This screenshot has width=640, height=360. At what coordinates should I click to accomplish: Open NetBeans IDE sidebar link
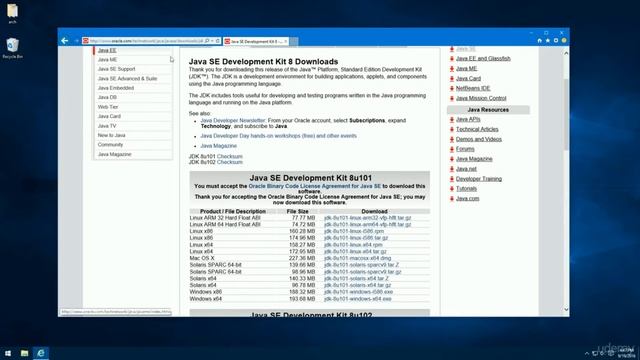click(x=473, y=88)
